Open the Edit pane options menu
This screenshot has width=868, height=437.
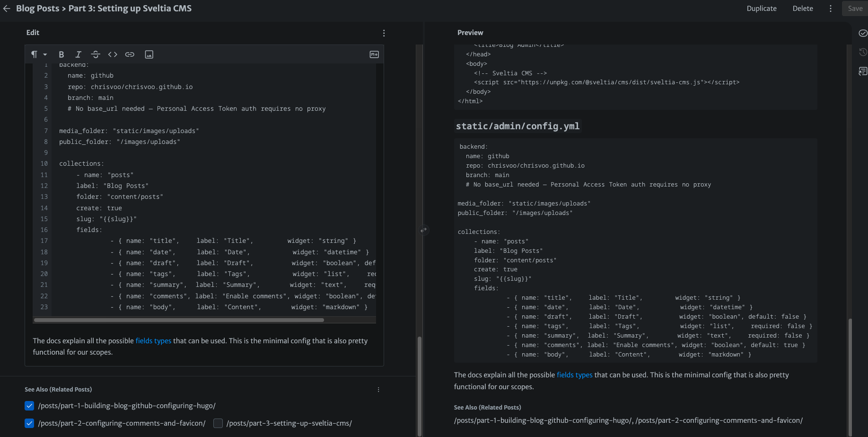pyautogui.click(x=384, y=33)
